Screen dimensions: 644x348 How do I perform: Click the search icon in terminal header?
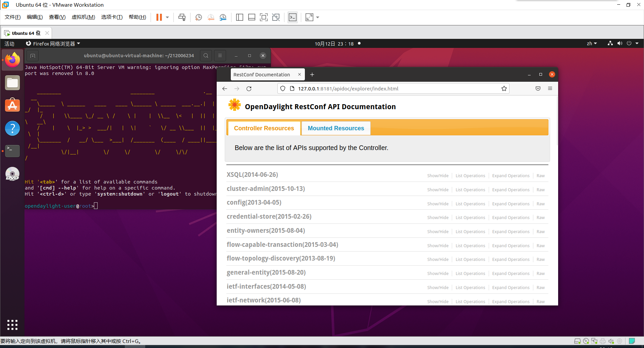pyautogui.click(x=206, y=56)
